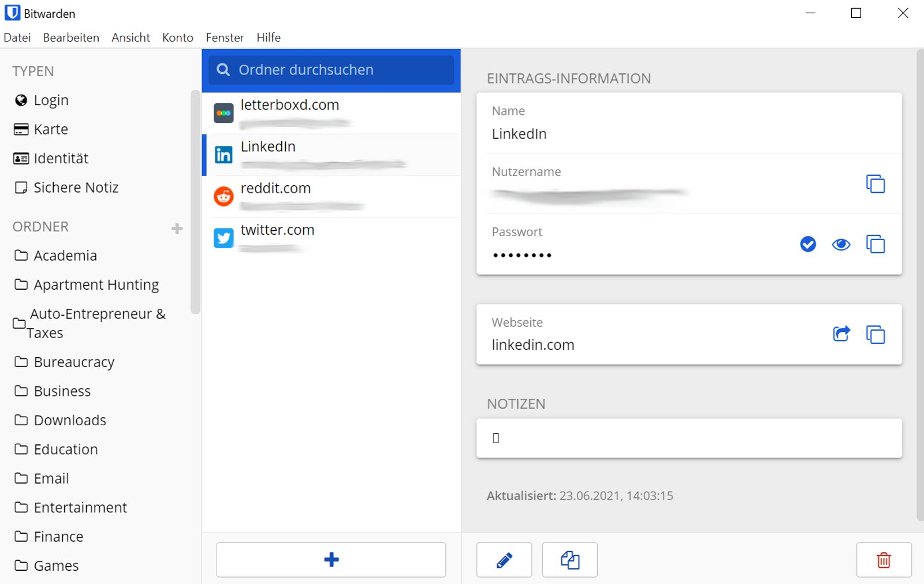Viewport: 924px width, 584px height.
Task: Open the Datei menu
Action: click(x=17, y=38)
